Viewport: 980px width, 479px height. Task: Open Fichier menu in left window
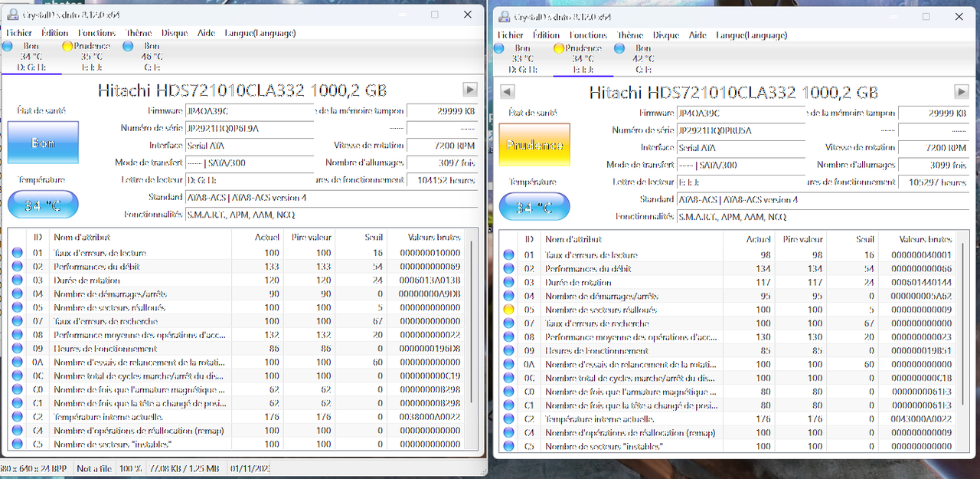coord(19,33)
